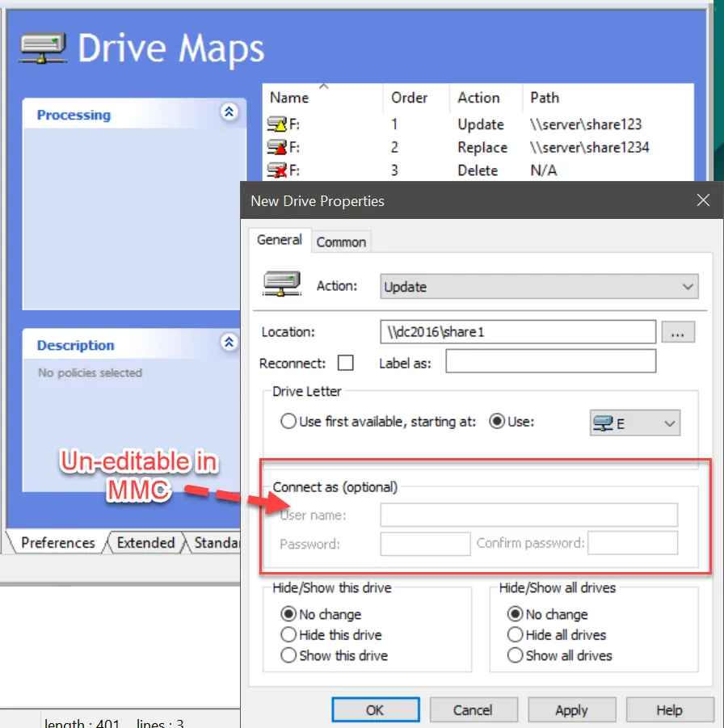
Task: Collapse the Description panel chevron
Action: 229,343
